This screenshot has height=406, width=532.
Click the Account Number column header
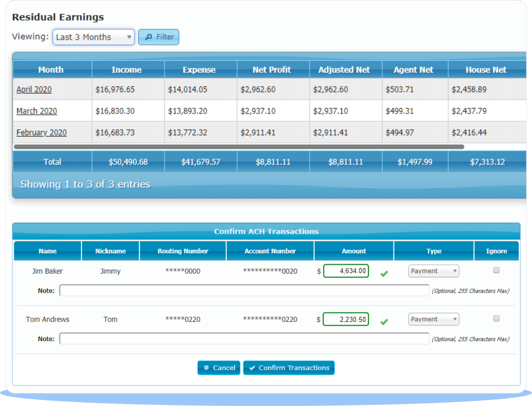(x=270, y=251)
